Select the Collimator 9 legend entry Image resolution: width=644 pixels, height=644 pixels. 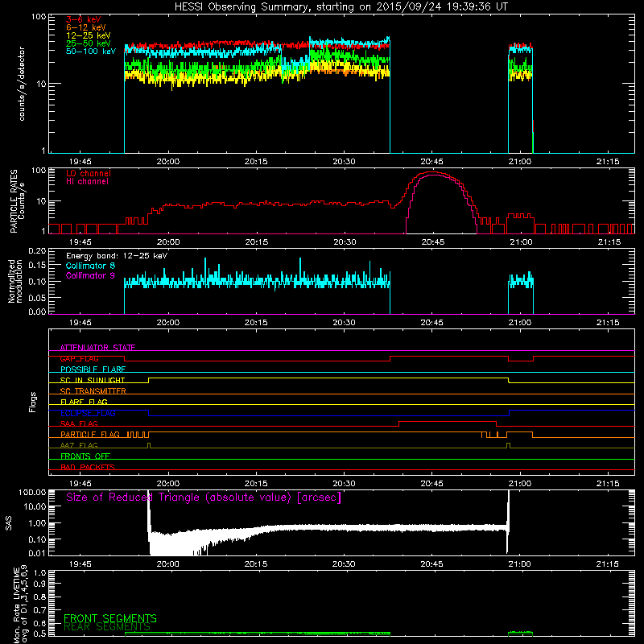[x=90, y=275]
